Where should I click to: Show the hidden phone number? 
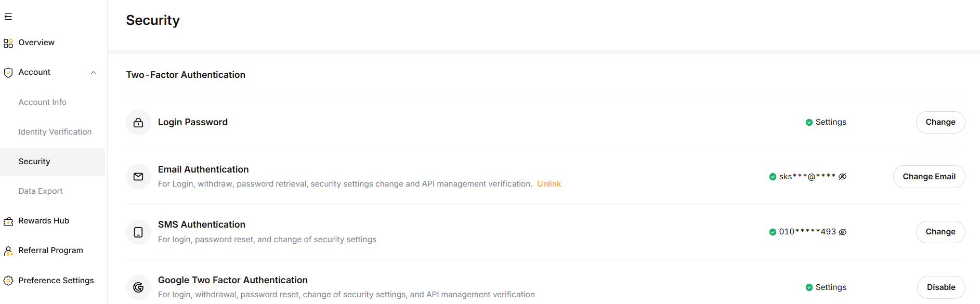click(843, 232)
